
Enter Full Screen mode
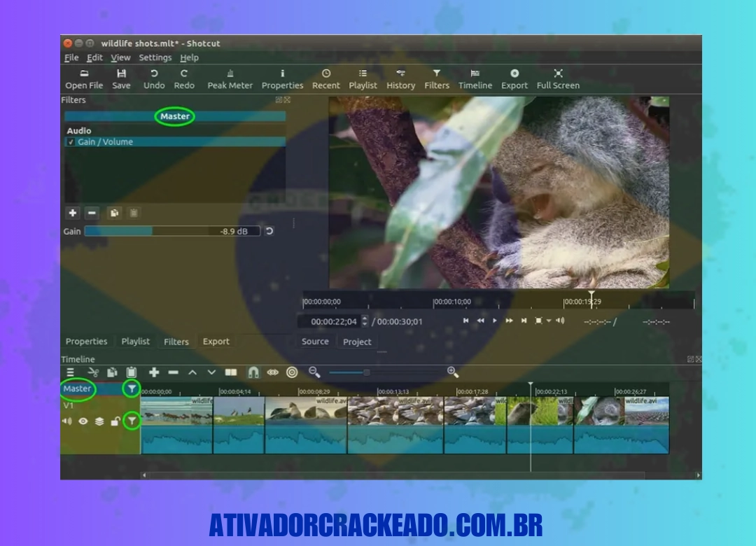[x=558, y=79]
